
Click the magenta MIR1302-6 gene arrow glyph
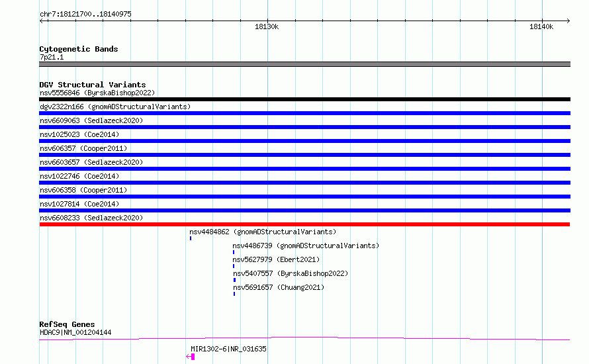click(x=191, y=357)
